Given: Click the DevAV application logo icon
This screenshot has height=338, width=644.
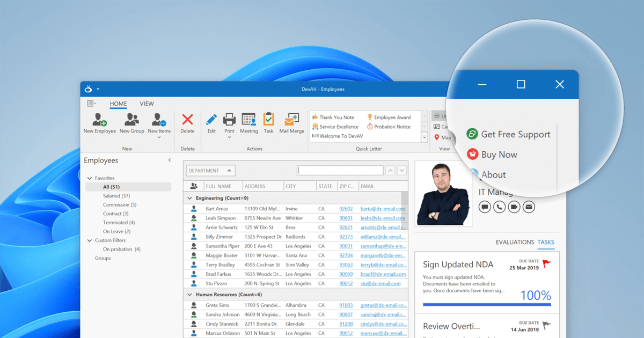Looking at the screenshot, I should [x=89, y=89].
